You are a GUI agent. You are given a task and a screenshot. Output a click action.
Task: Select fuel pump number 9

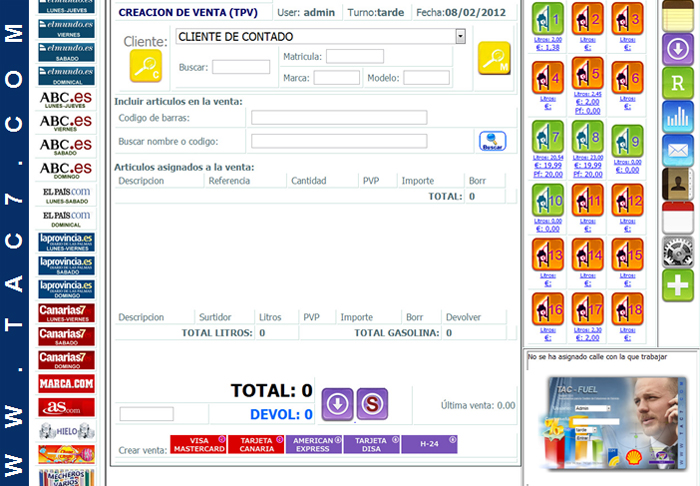(x=627, y=141)
